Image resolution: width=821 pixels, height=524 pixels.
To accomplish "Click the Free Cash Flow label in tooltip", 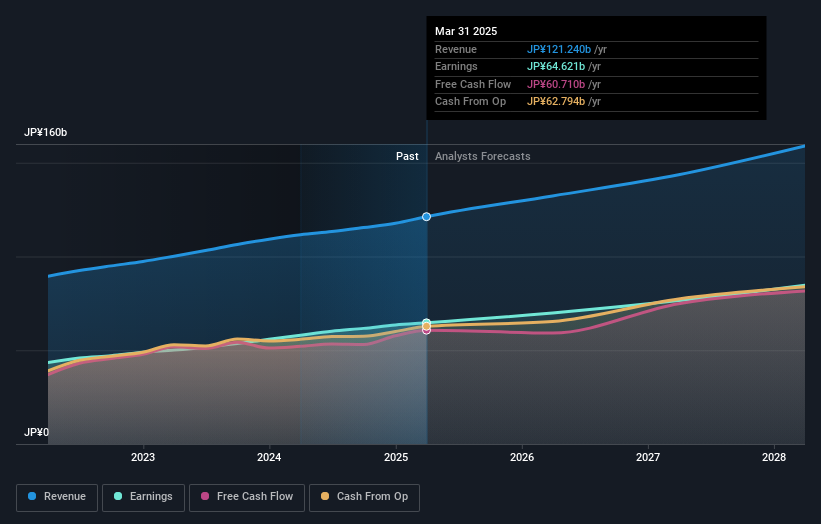I will [473, 84].
